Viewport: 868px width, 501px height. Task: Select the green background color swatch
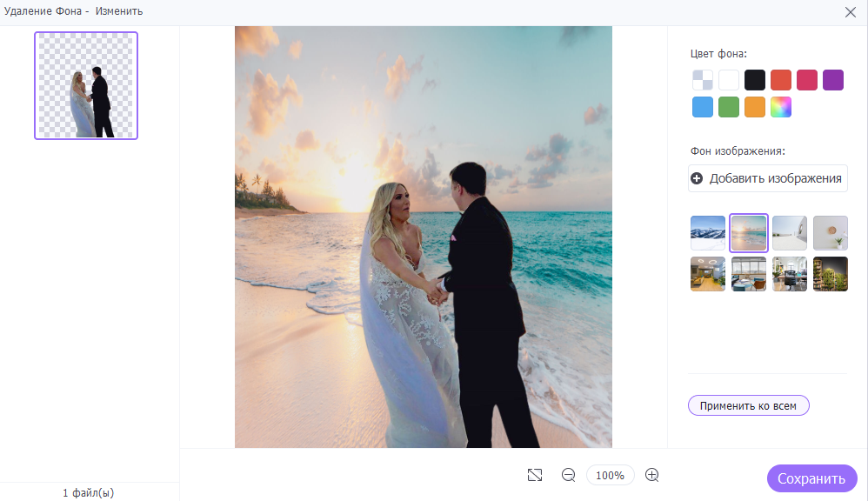729,107
